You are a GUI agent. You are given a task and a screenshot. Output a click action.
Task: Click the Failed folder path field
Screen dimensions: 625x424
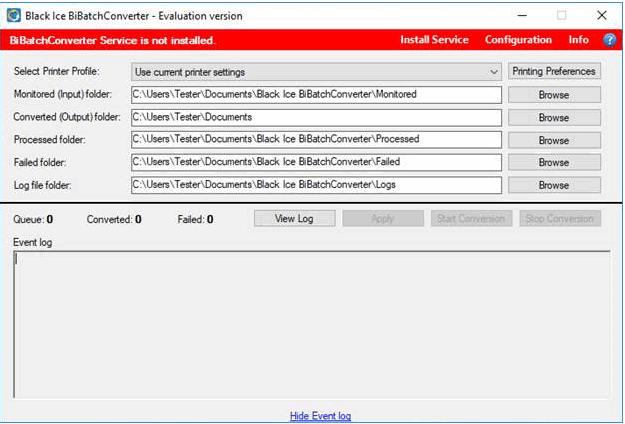316,163
